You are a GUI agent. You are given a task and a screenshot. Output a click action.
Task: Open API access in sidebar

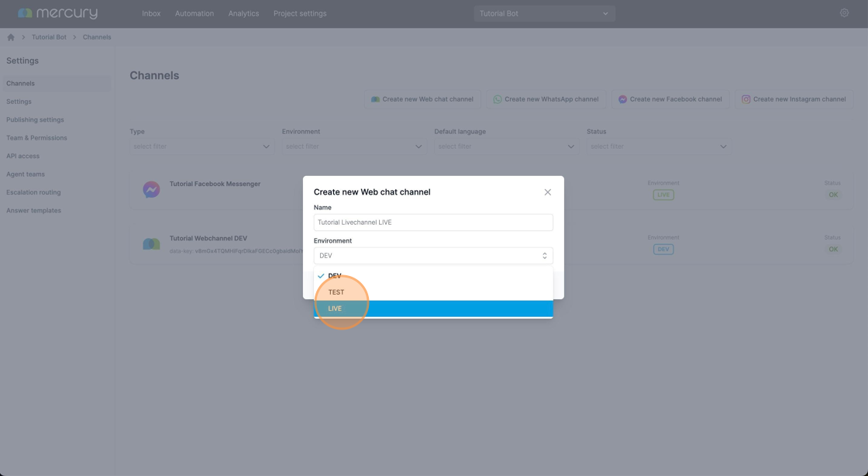coord(22,156)
